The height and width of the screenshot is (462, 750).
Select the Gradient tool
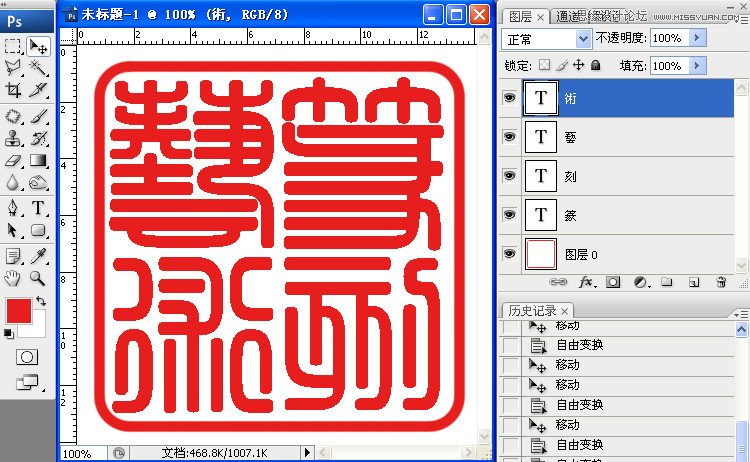pos(38,161)
